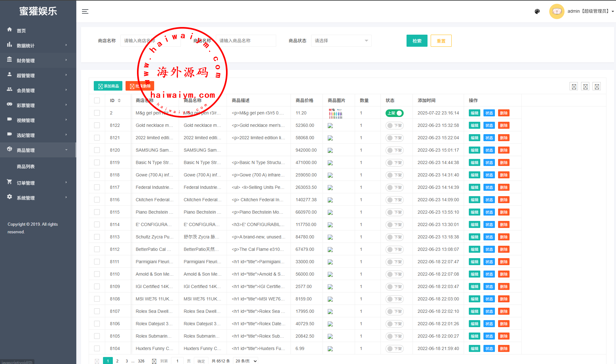The image size is (616, 364).
Task: Open 商品列表 submenu item
Action: (26, 167)
